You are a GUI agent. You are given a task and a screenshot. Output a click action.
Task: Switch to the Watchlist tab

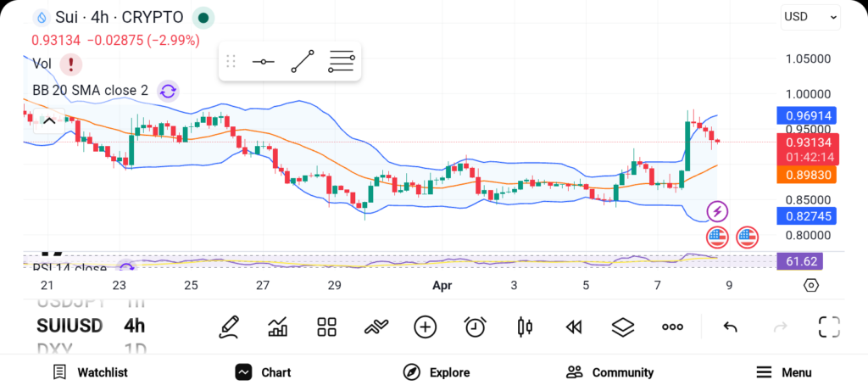[x=90, y=372]
